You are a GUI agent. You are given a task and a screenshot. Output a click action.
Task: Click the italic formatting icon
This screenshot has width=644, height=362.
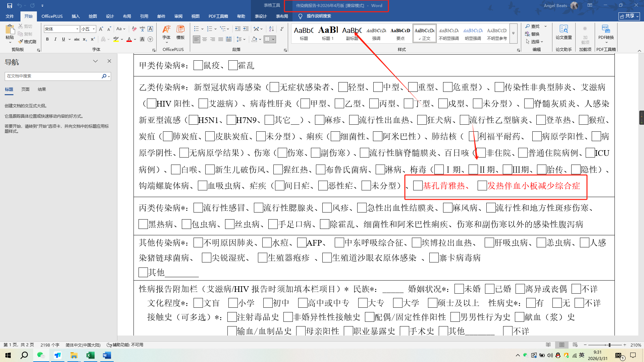pos(55,39)
